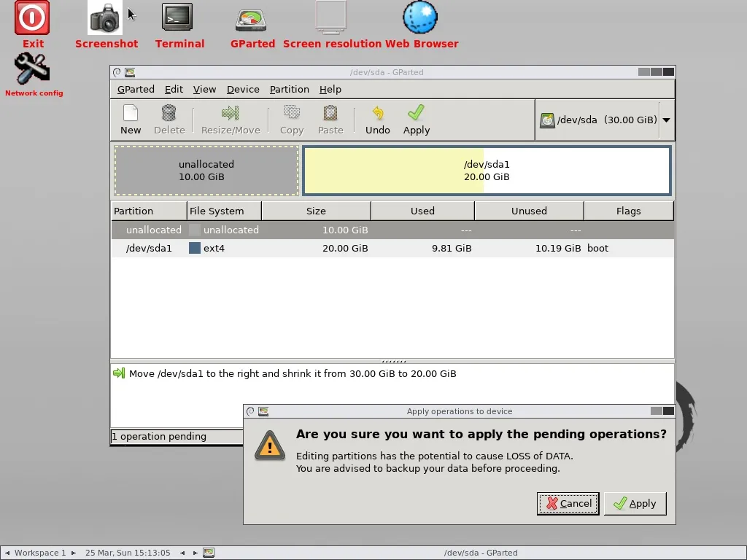Click the File System column header
The height and width of the screenshot is (560, 747).
coord(223,211)
